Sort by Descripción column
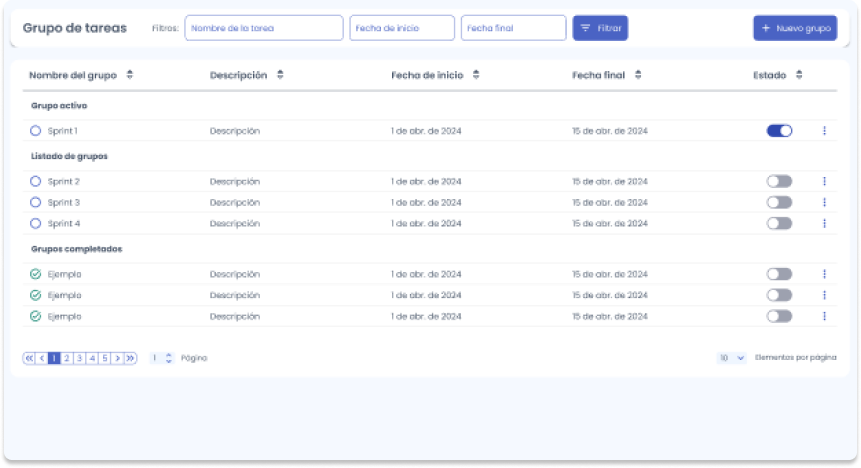The image size is (861, 468). coord(280,75)
